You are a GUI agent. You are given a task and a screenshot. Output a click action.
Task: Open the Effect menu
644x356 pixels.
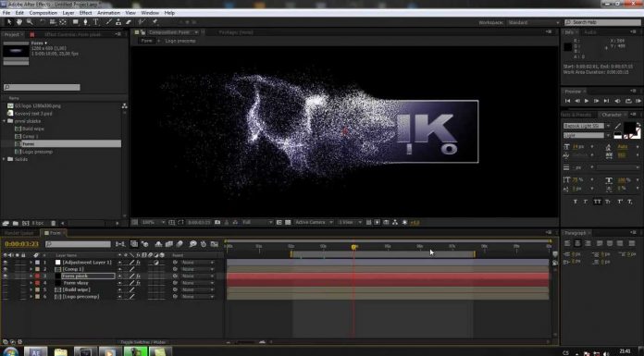coord(85,13)
